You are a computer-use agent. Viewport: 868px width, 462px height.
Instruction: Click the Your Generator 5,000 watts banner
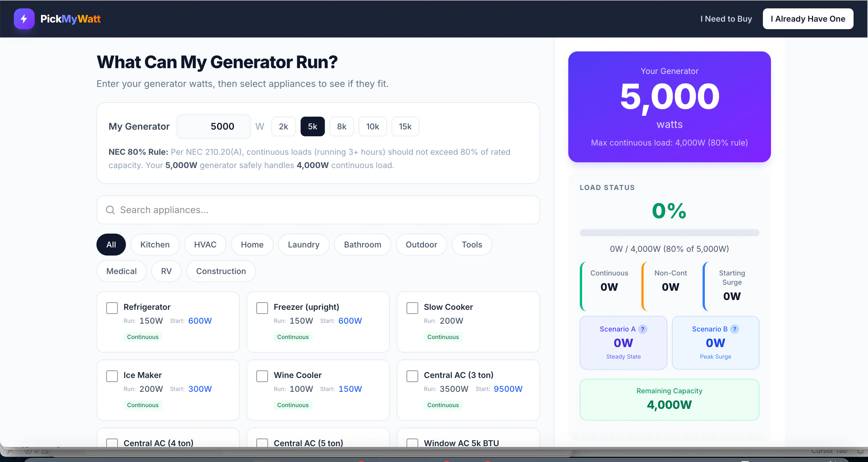coord(669,107)
